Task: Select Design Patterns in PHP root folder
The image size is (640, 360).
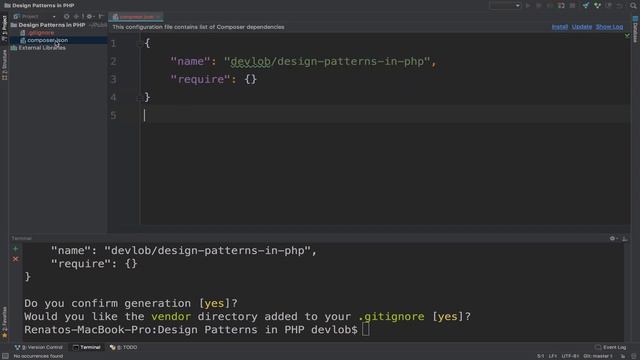Action: click(x=51, y=25)
